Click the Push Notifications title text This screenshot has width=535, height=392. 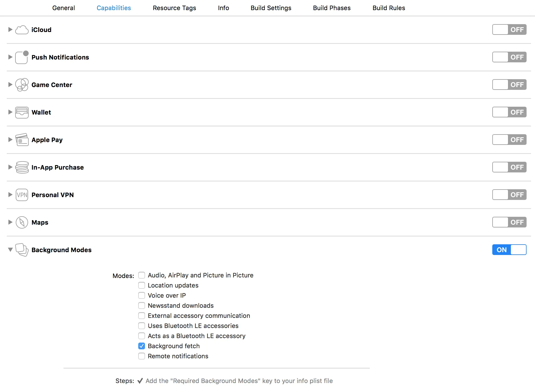[60, 57]
